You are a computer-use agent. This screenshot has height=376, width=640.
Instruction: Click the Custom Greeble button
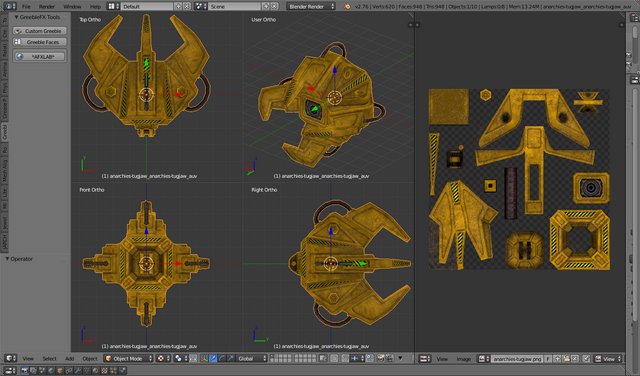(x=40, y=31)
